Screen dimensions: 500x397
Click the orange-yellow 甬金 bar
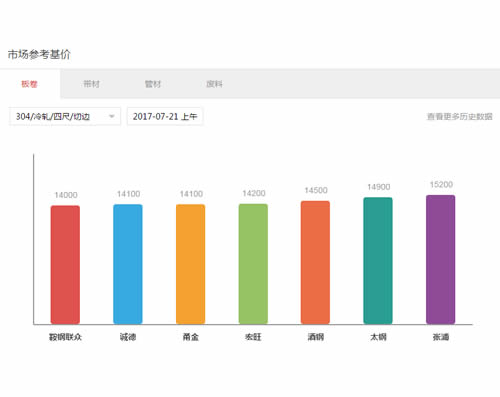tap(190, 264)
